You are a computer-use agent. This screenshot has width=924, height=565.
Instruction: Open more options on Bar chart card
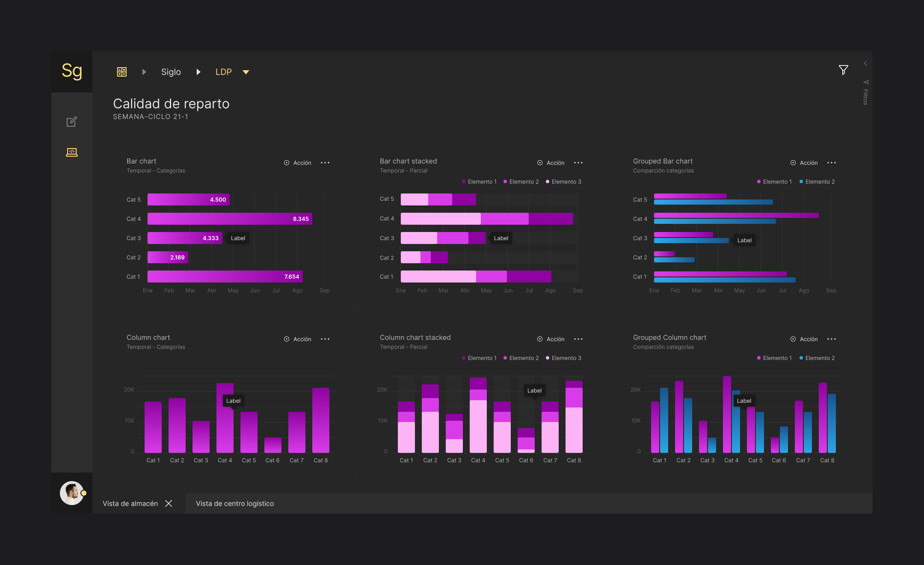pos(325,163)
